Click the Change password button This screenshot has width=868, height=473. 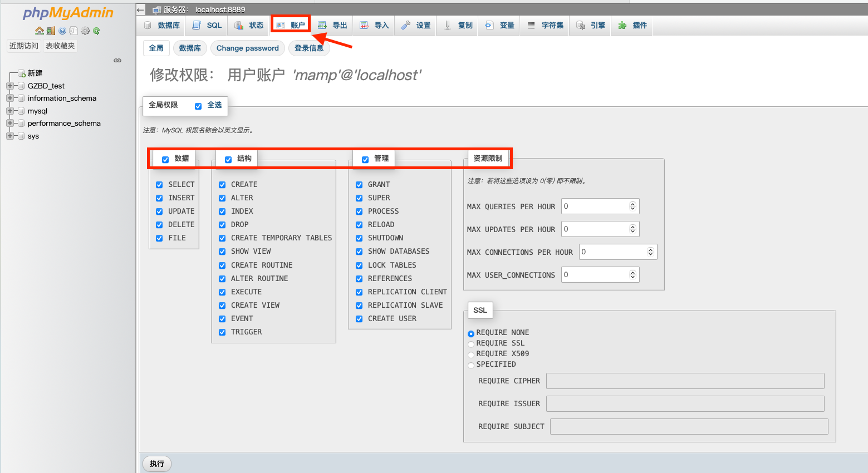pyautogui.click(x=247, y=48)
